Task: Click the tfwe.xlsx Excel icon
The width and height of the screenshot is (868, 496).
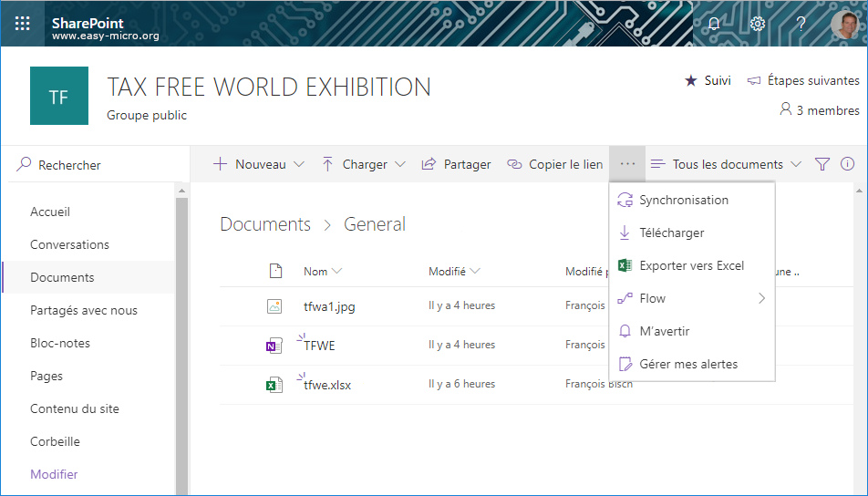Action: click(274, 385)
